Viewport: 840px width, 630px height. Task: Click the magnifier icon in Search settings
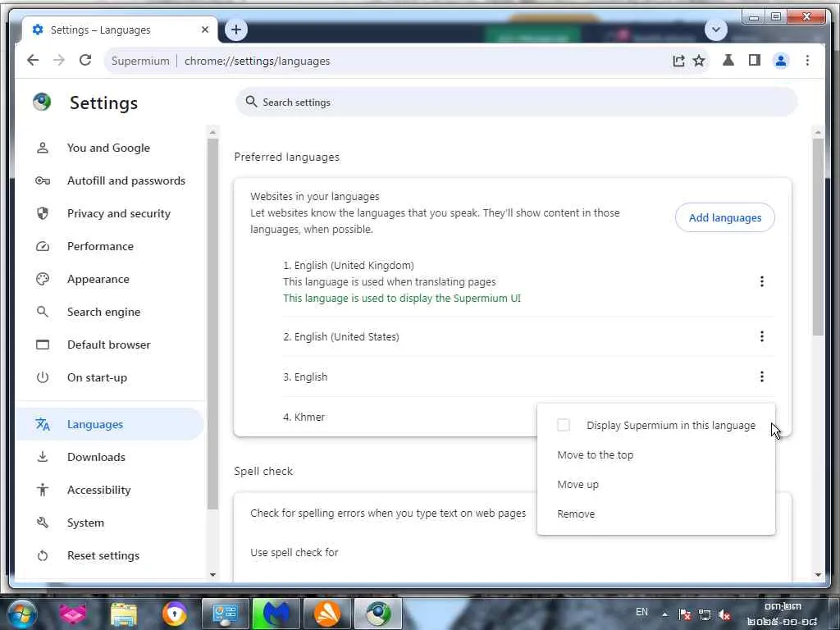(x=251, y=102)
